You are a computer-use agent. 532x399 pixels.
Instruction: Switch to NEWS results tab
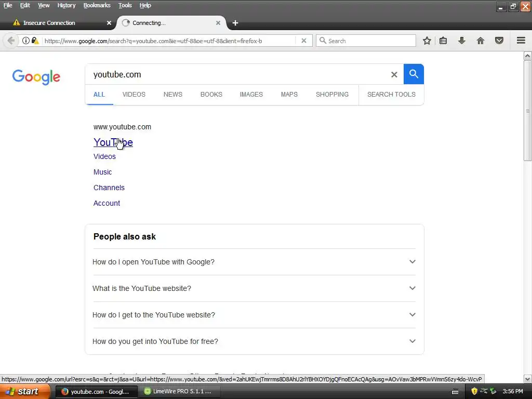172,95
